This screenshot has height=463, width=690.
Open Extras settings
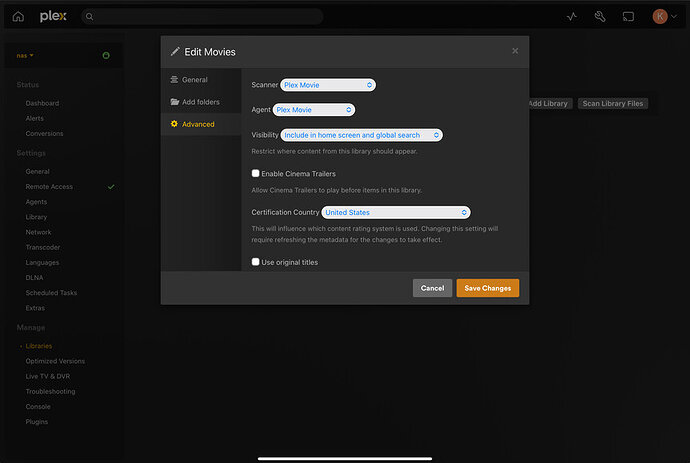point(35,308)
